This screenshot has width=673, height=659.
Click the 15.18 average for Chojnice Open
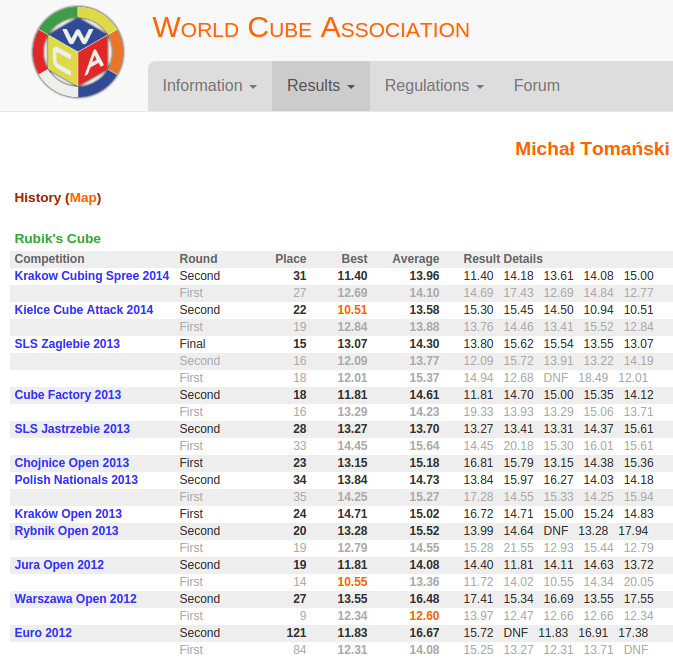click(424, 463)
